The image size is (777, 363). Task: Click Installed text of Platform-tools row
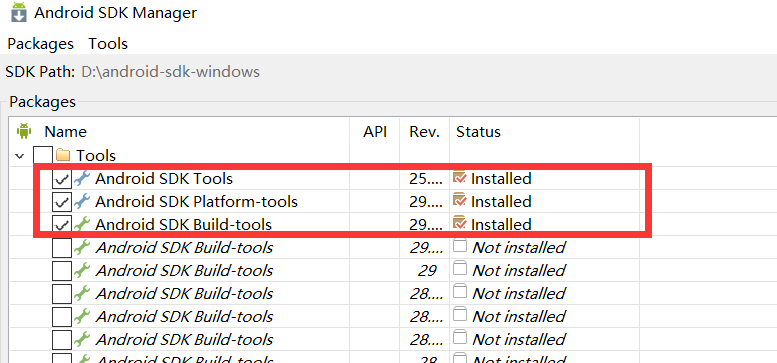[x=501, y=202]
